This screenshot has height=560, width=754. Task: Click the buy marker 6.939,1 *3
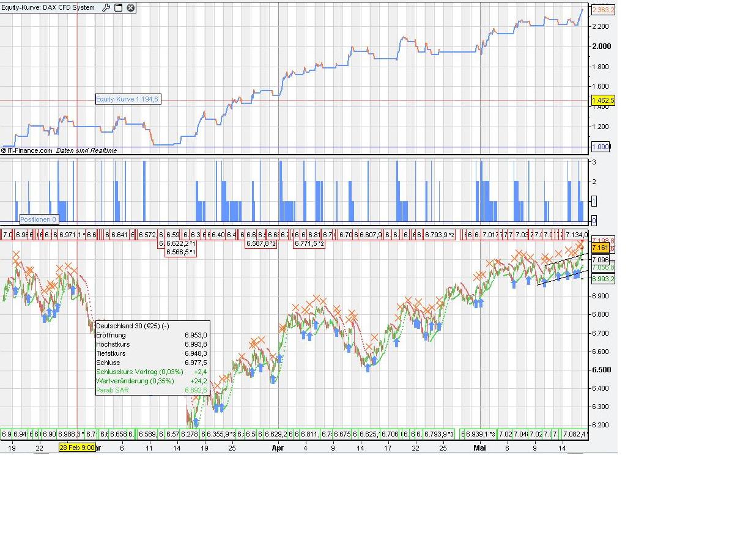pyautogui.click(x=481, y=434)
